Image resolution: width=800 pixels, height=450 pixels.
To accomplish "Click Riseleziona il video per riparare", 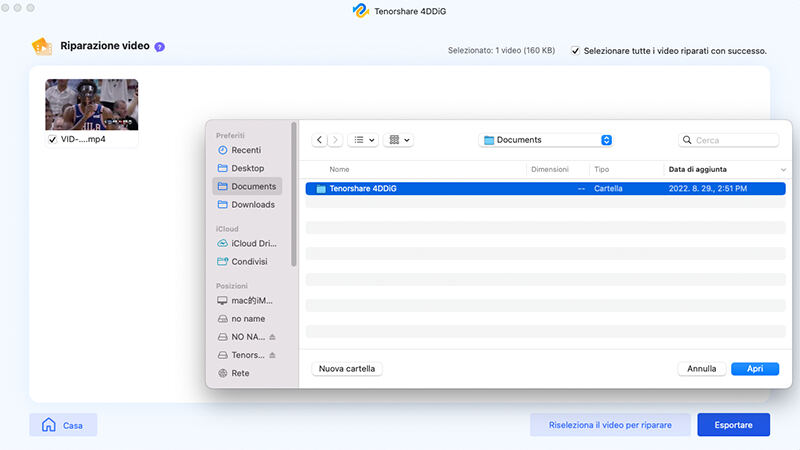I will (x=610, y=424).
